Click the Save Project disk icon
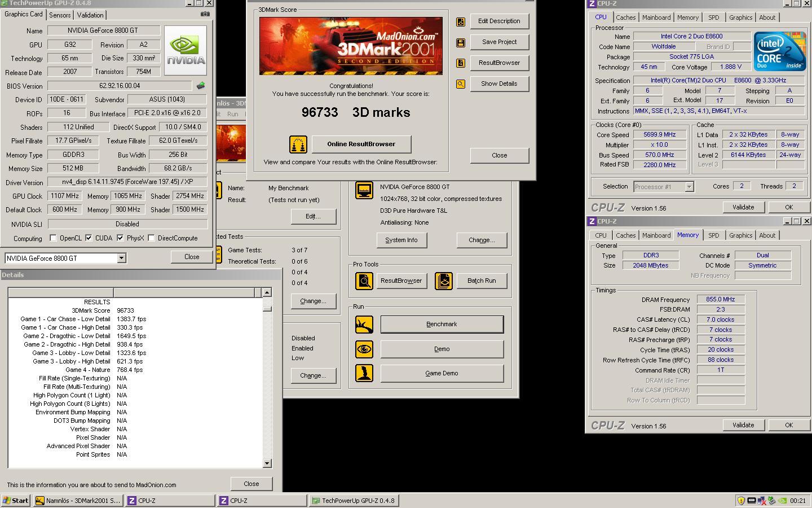 (x=461, y=42)
